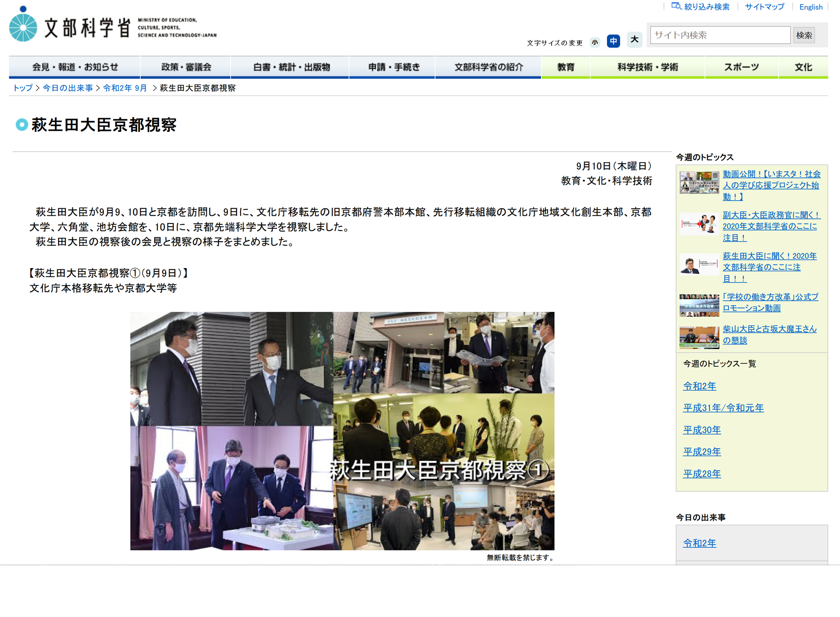Click the 無断転載を禁じます。 caption
The image size is (840, 617).
[520, 558]
